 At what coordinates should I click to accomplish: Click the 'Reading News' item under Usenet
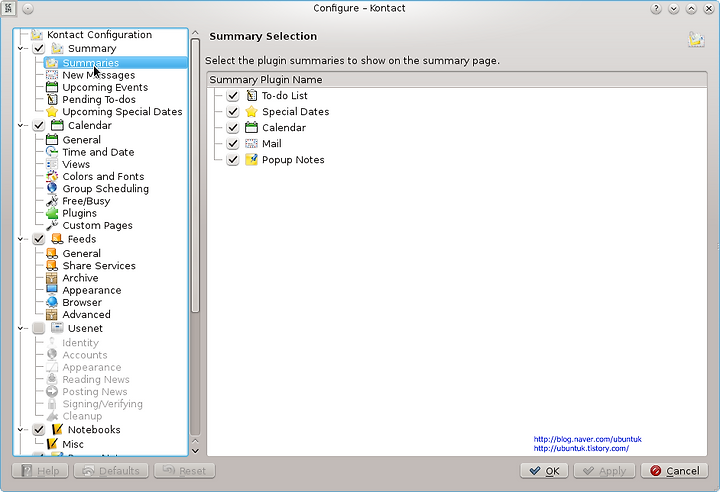tap(96, 379)
